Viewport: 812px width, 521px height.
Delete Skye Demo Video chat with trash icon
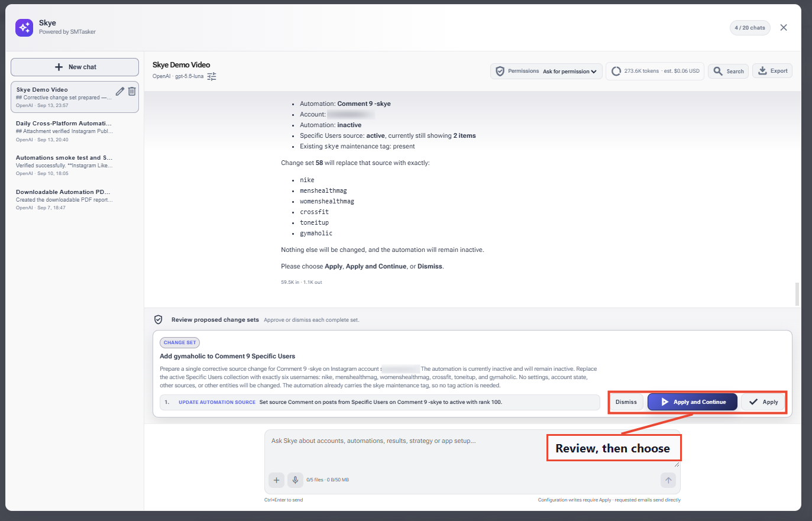coord(132,91)
